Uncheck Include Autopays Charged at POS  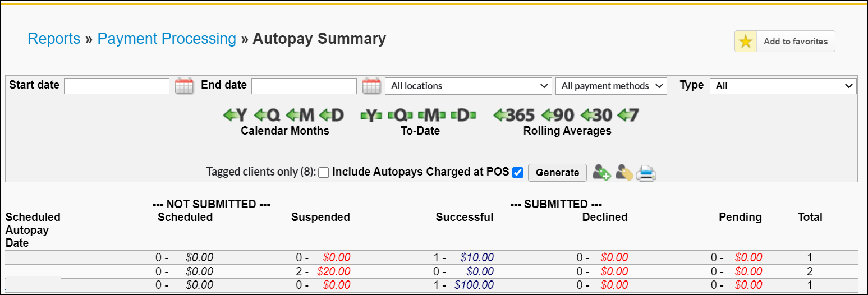pos(518,173)
